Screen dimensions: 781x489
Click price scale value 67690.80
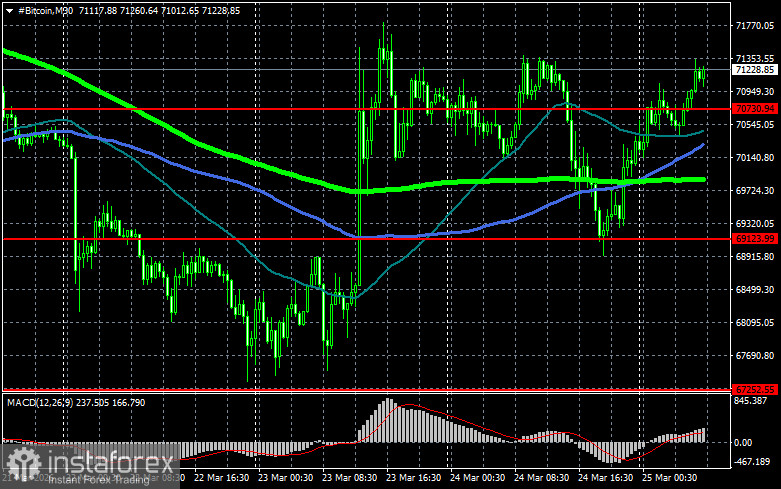[x=755, y=356]
